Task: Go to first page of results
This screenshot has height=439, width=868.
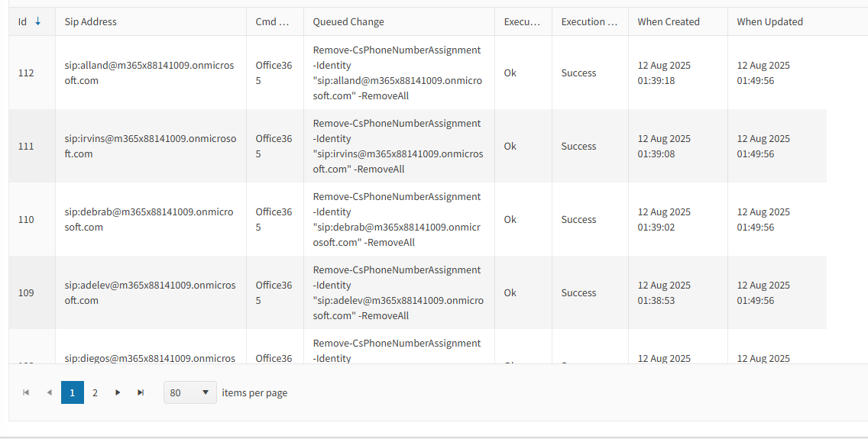Action: click(x=26, y=392)
